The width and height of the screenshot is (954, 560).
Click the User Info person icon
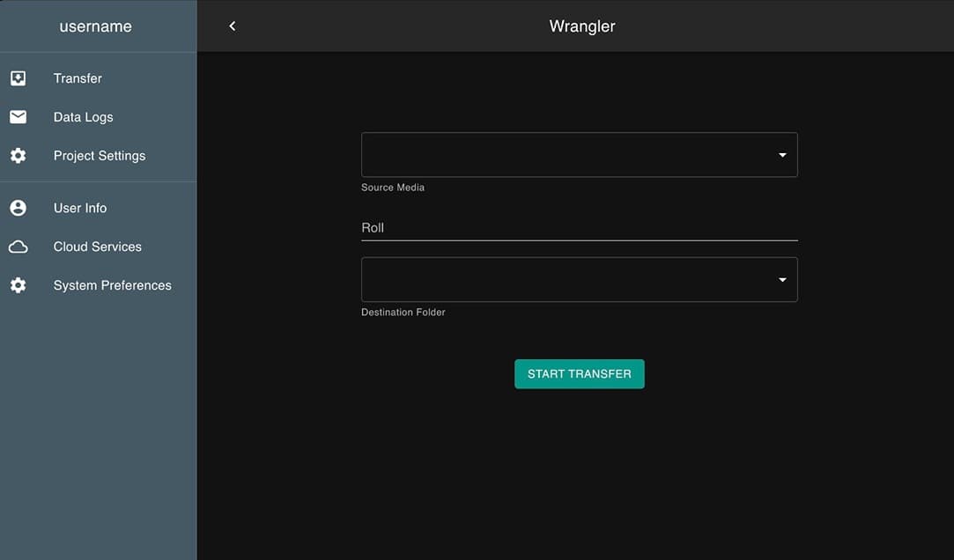18,208
